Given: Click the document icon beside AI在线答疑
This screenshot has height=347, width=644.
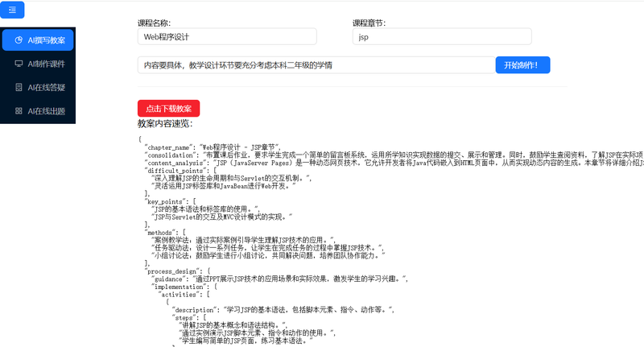Looking at the screenshot, I should [19, 87].
